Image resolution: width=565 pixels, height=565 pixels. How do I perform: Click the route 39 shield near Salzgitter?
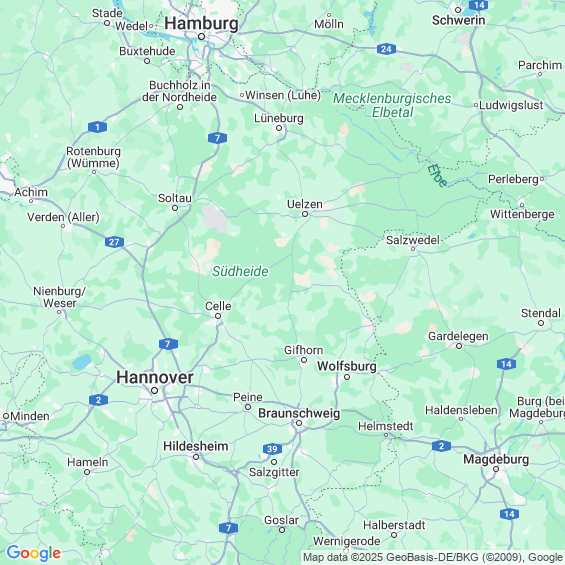click(x=272, y=449)
